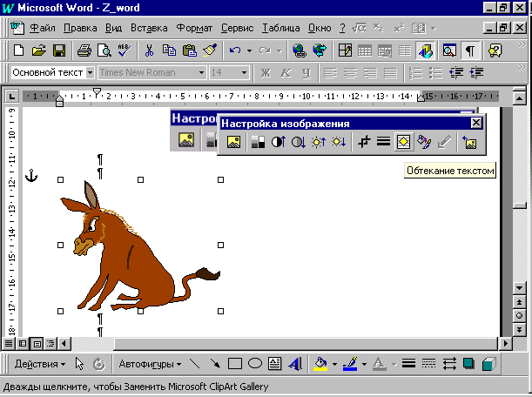Open the Автофигуры shapes menu
This screenshot has width=532, height=397.
pos(150,364)
